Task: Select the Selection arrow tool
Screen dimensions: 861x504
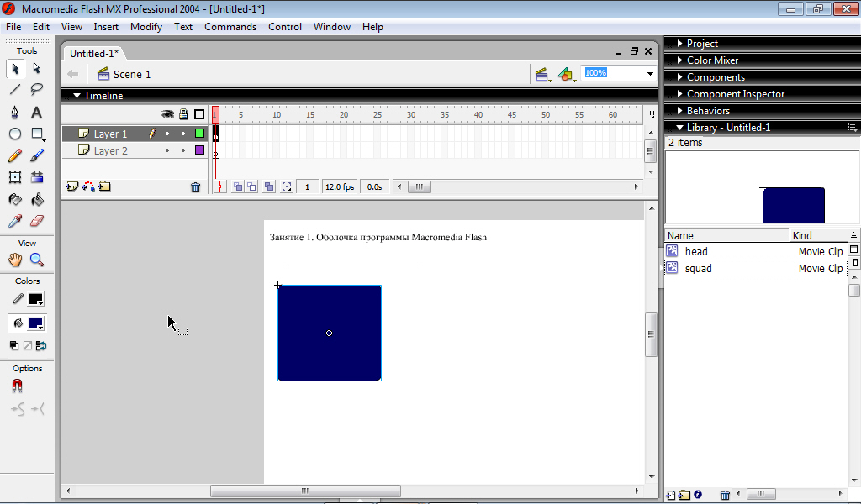Action: click(15, 68)
